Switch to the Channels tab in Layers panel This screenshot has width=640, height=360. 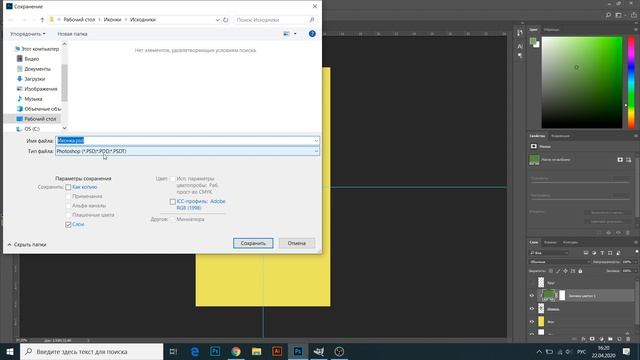click(x=550, y=242)
